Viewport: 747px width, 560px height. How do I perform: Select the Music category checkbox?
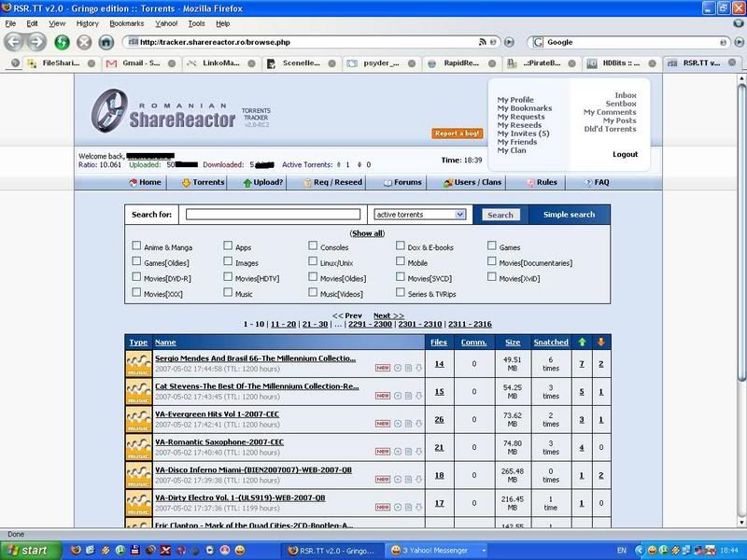pos(228,292)
